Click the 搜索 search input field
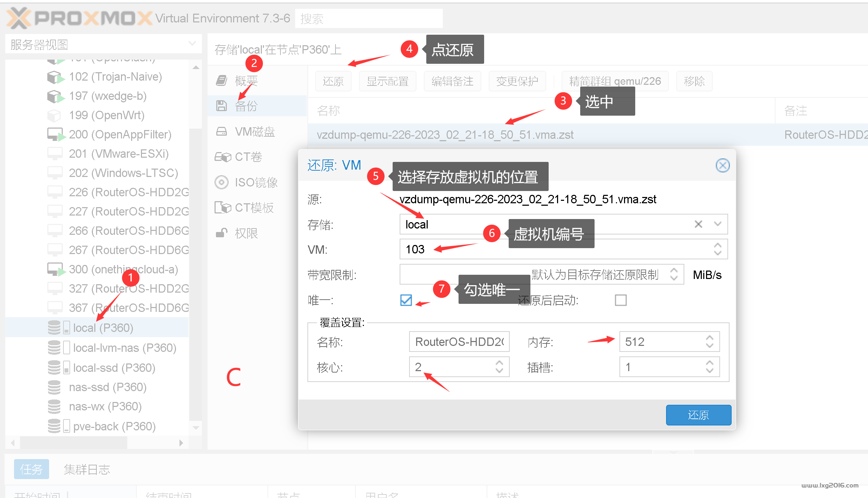Viewport: 868px width, 498px height. tap(368, 19)
